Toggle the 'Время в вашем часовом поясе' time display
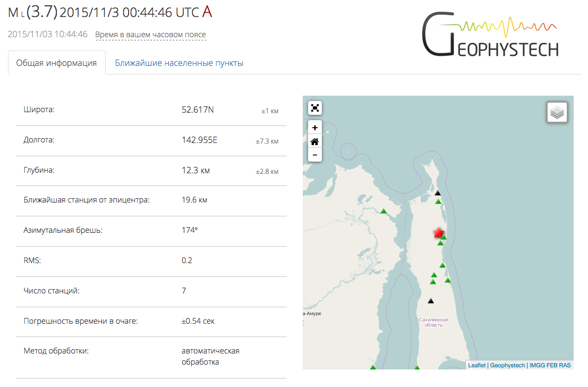Screen dimensions: 588x387 point(150,35)
